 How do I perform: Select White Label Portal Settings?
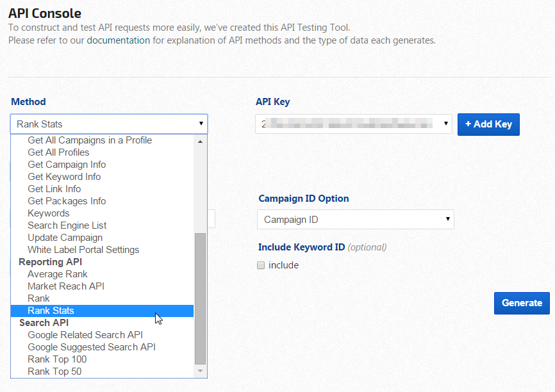tap(83, 250)
